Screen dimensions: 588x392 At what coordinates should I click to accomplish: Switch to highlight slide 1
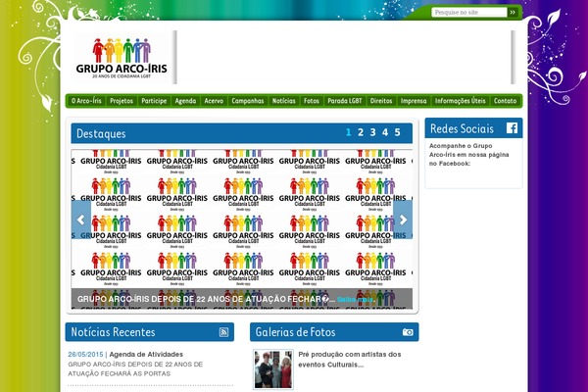pyautogui.click(x=348, y=132)
